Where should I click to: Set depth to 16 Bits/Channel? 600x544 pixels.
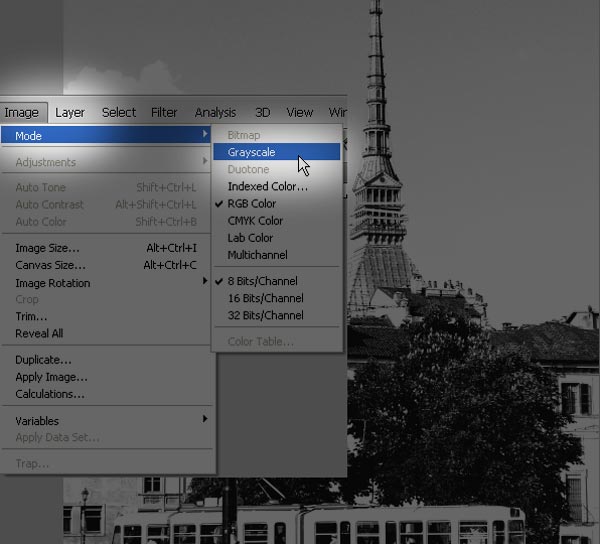[x=277, y=298]
